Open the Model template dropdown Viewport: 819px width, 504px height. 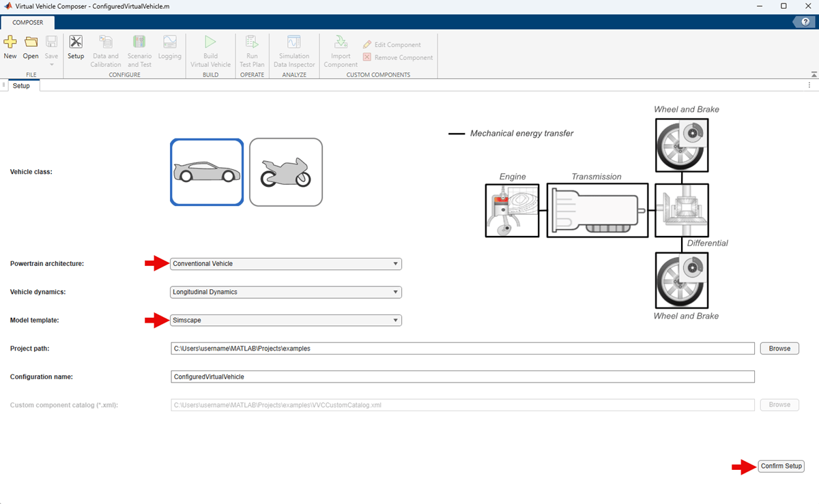[x=286, y=320]
